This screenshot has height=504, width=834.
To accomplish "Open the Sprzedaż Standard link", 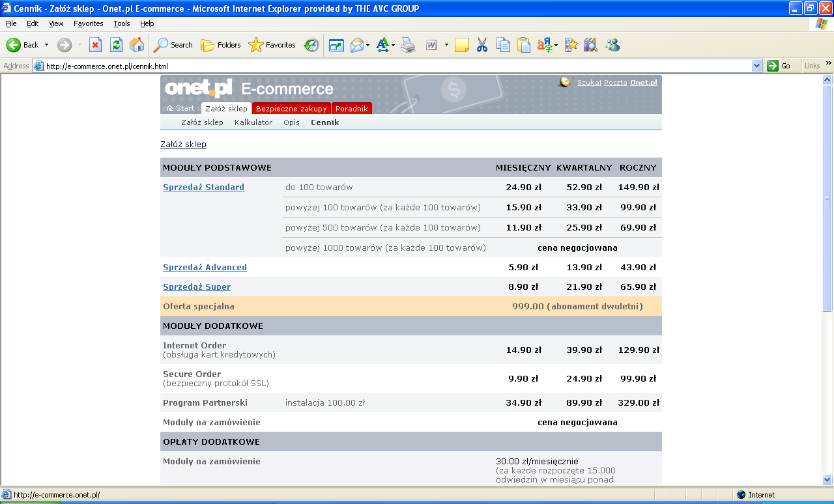I will (203, 187).
